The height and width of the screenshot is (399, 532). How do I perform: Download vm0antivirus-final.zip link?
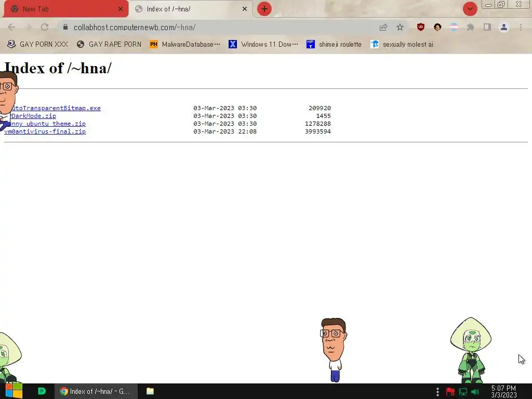(45, 131)
